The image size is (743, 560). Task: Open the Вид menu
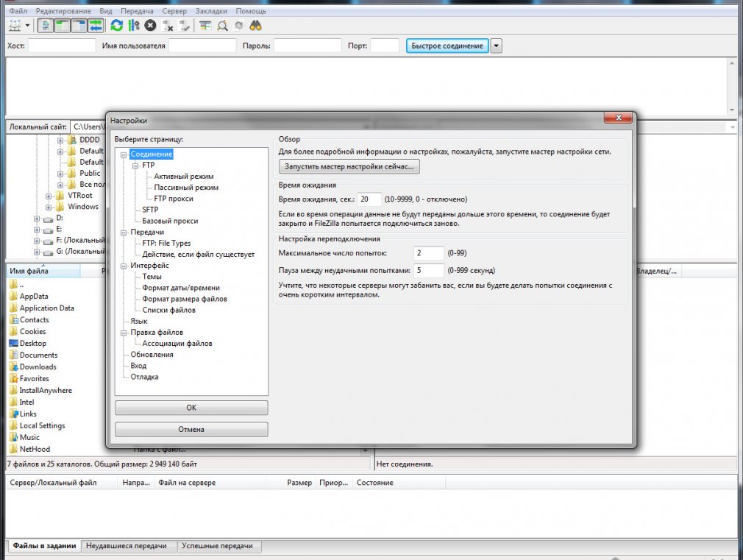pyautogui.click(x=106, y=11)
